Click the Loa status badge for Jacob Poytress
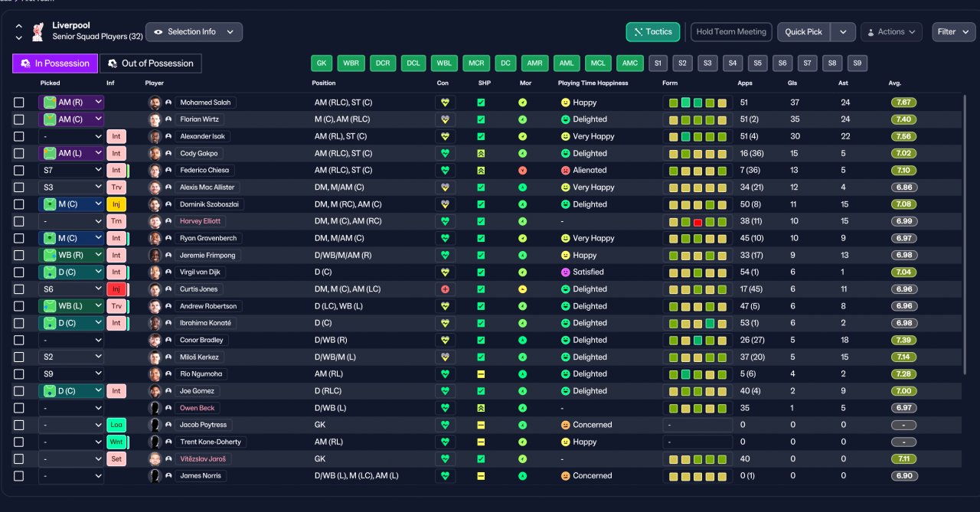Screen dimensions: 980x512 tap(116, 425)
